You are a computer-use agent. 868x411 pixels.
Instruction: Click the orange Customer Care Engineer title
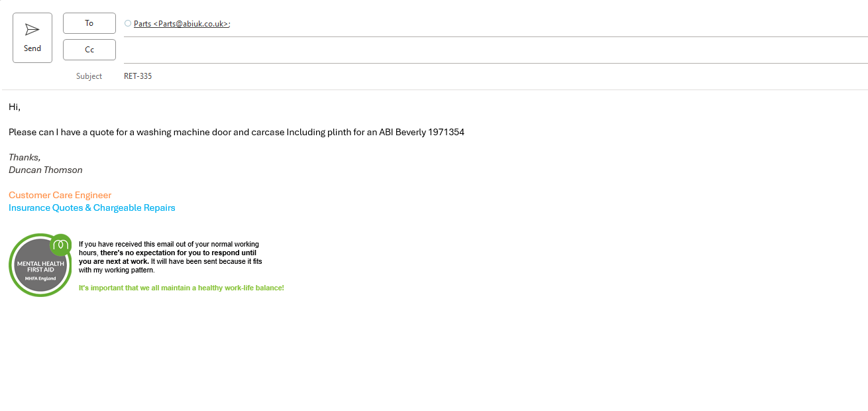(x=60, y=195)
